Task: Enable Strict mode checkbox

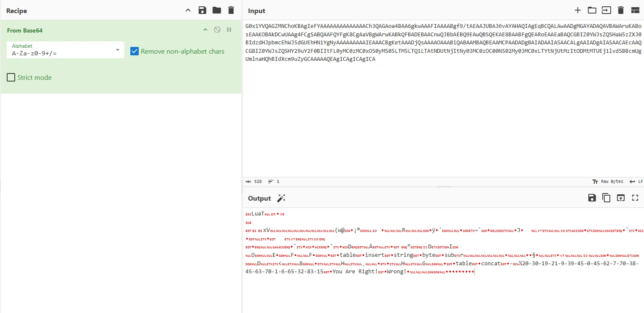Action: (11, 77)
